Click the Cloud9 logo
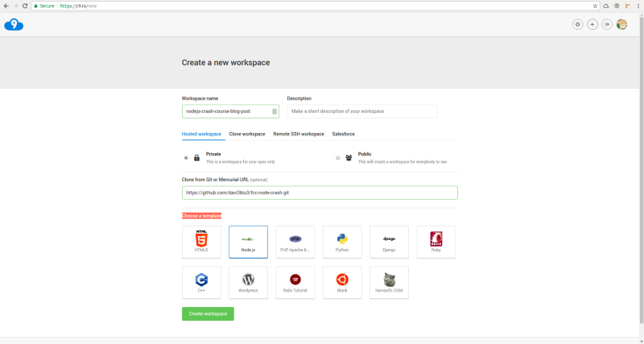Image resolution: width=644 pixels, height=344 pixels. 14,25
